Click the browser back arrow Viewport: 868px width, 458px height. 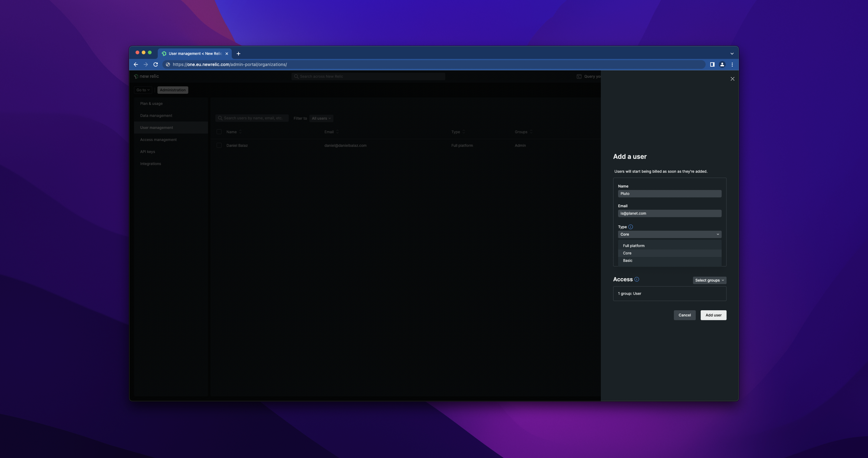(136, 64)
